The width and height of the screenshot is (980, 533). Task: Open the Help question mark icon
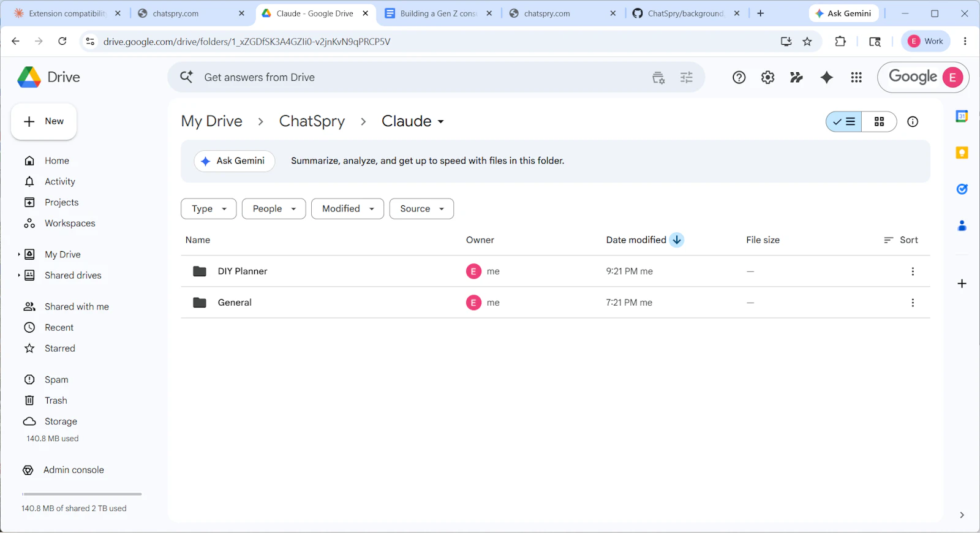click(739, 77)
